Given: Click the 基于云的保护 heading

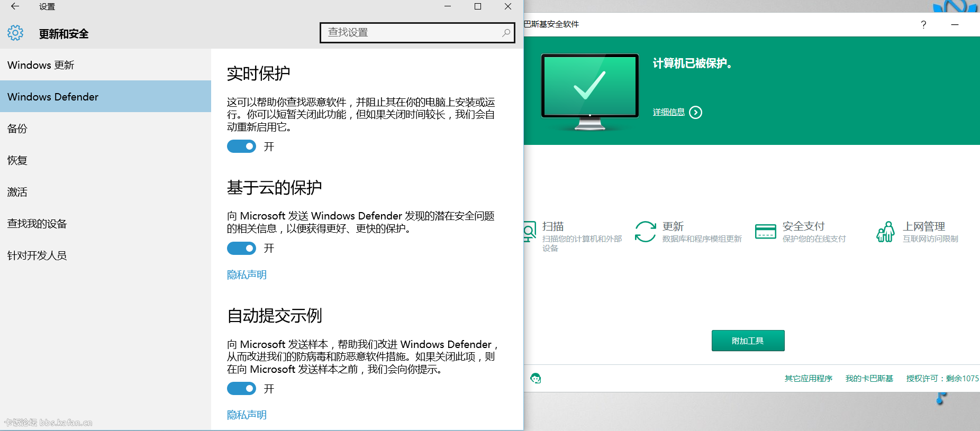Looking at the screenshot, I should coord(274,188).
